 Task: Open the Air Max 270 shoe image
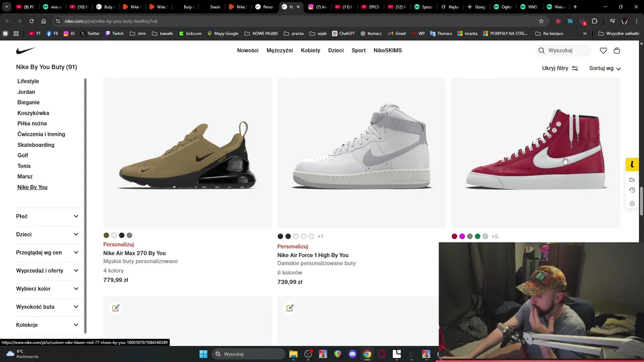pyautogui.click(x=188, y=153)
